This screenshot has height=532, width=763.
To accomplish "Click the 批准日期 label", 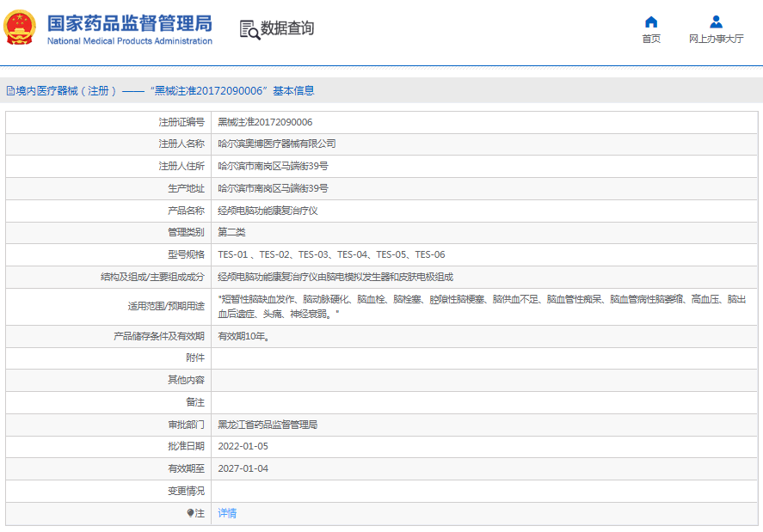I will pos(187,446).
